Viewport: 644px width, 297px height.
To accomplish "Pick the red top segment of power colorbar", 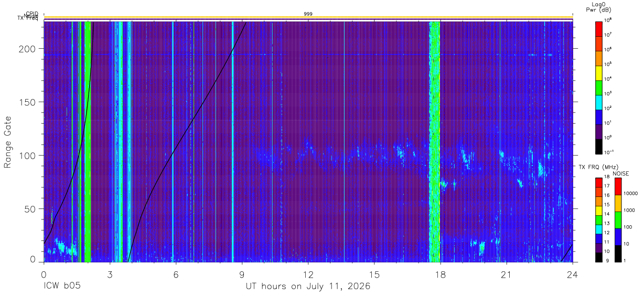I will pyautogui.click(x=599, y=28).
